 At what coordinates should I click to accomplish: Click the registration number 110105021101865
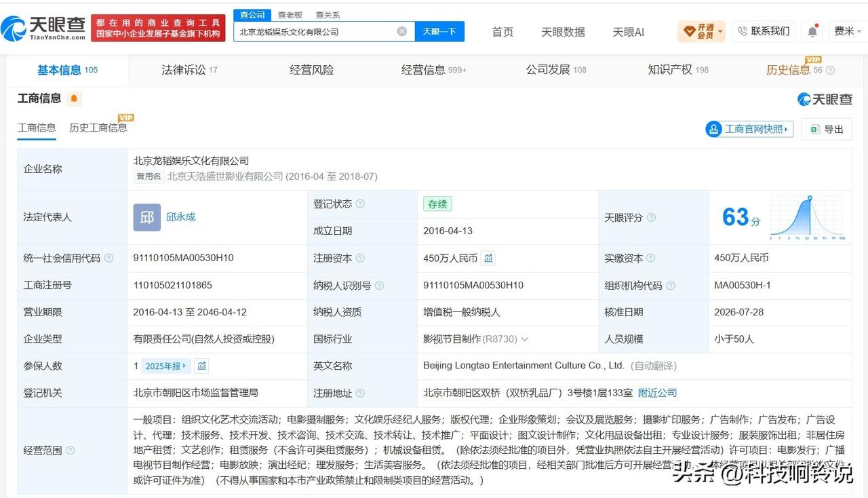point(173,285)
